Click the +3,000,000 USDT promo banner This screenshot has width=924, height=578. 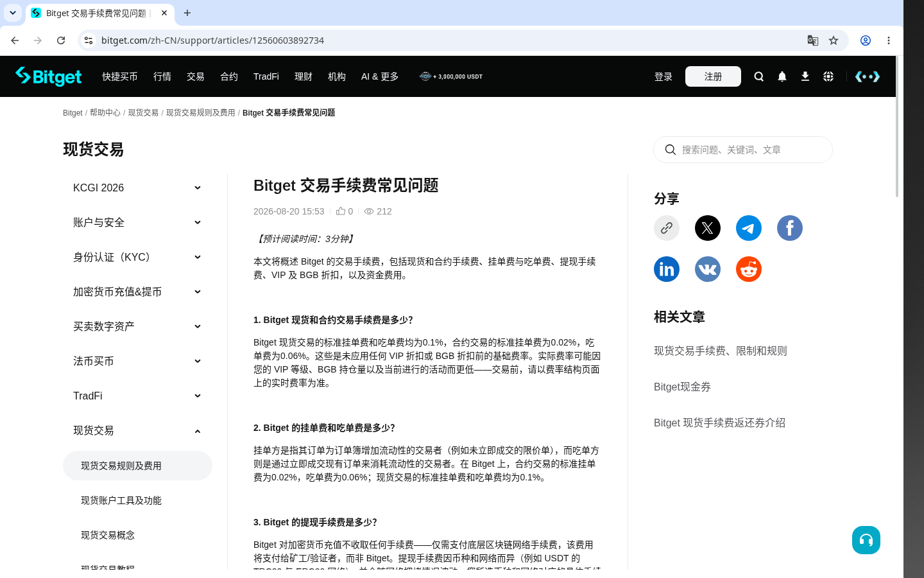pyautogui.click(x=451, y=76)
